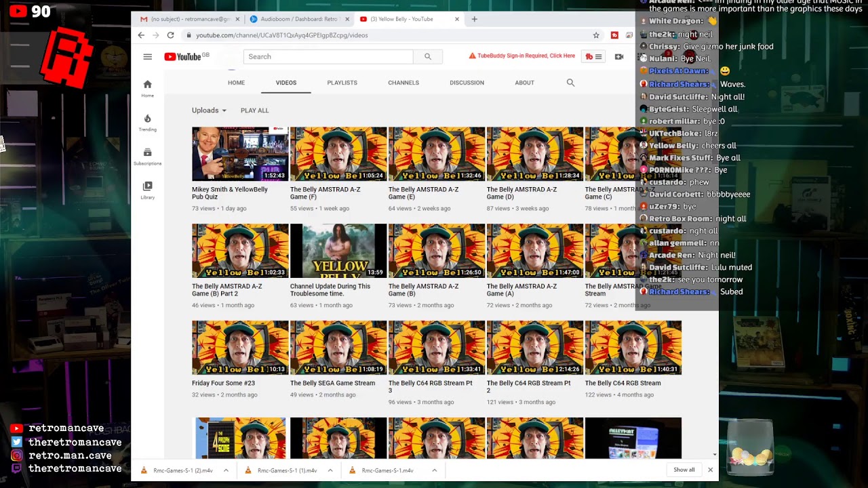Click the channel search magnifier icon
The image size is (868, 488).
[570, 83]
